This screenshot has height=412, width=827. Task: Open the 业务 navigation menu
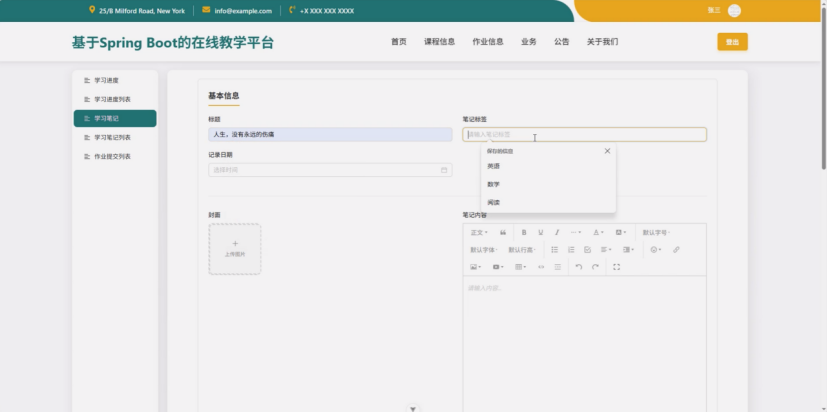click(528, 42)
